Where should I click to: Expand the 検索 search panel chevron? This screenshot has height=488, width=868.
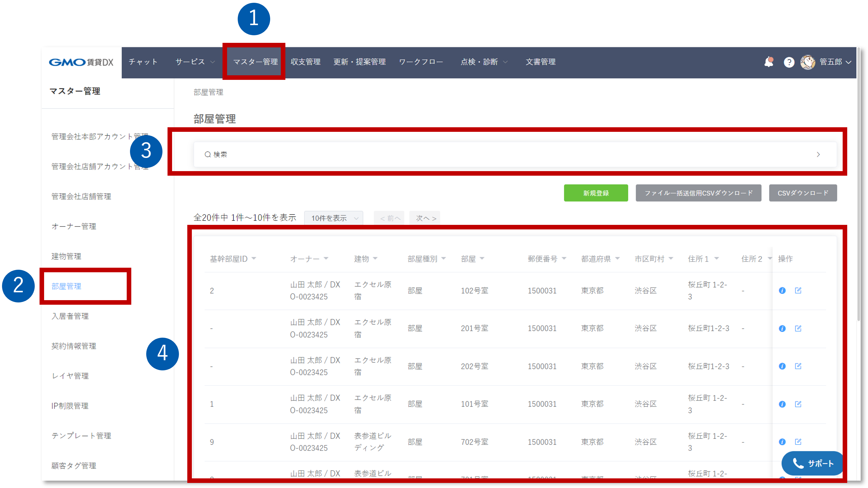818,154
